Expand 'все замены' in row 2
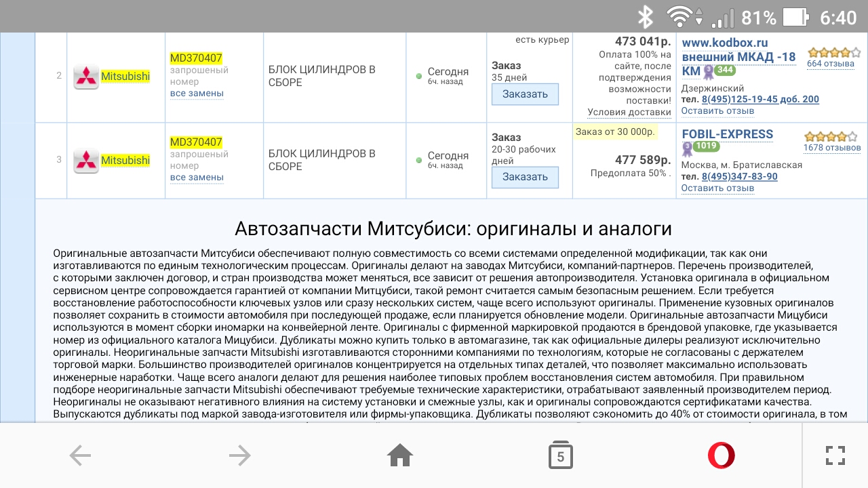Screen dimensions: 868x488 click(x=197, y=94)
